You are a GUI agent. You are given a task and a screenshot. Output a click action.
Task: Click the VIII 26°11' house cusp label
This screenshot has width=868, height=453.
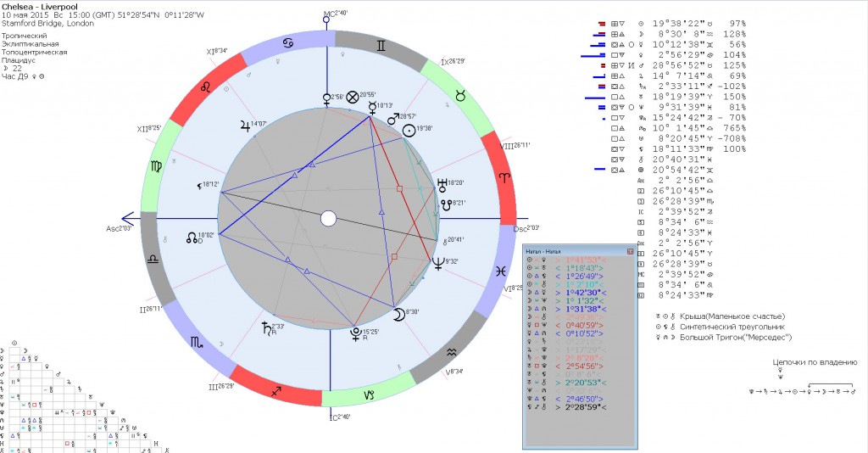515,146
